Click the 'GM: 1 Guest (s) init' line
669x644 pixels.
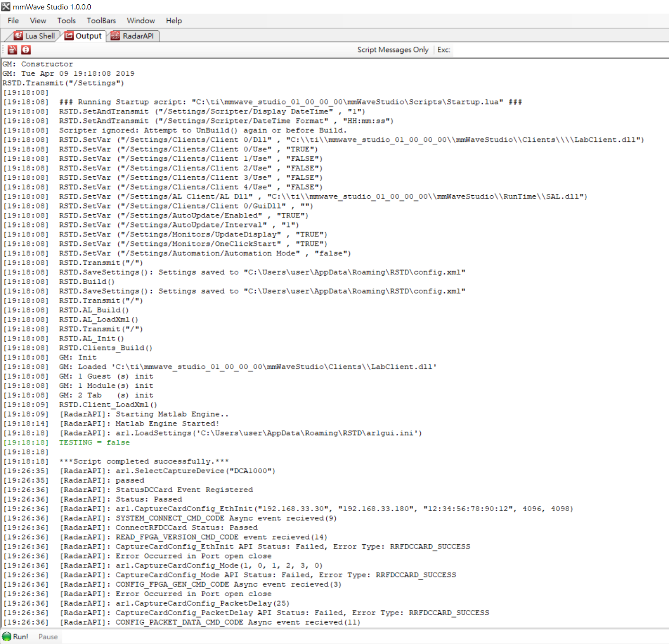[x=78, y=376]
